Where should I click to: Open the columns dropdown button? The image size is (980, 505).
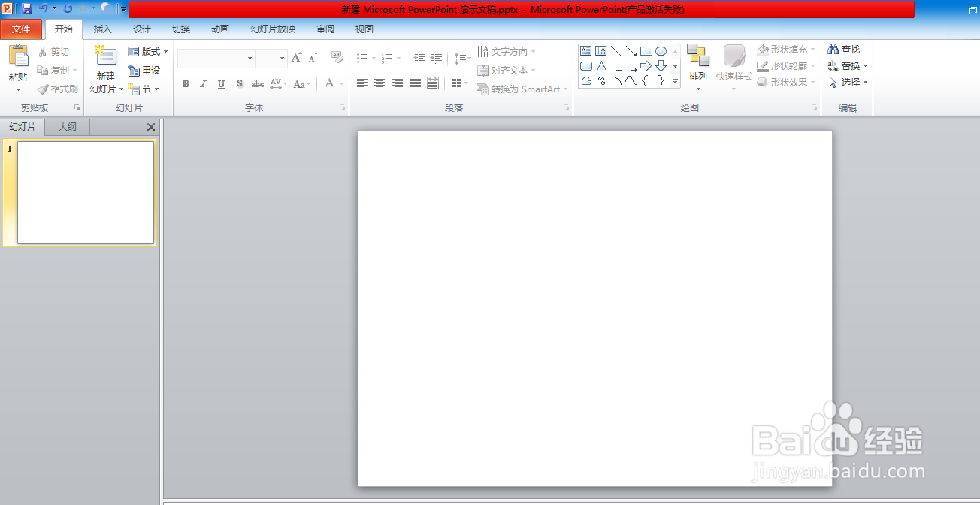pyautogui.click(x=459, y=83)
